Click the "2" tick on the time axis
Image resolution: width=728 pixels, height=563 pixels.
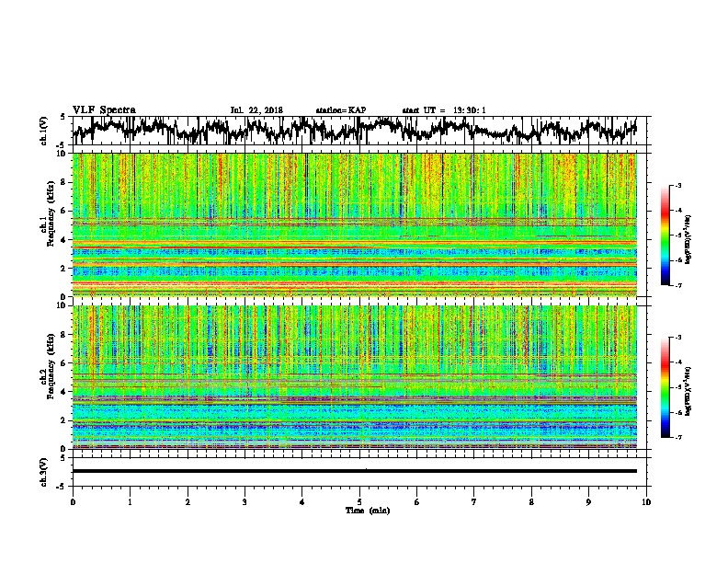(188, 502)
